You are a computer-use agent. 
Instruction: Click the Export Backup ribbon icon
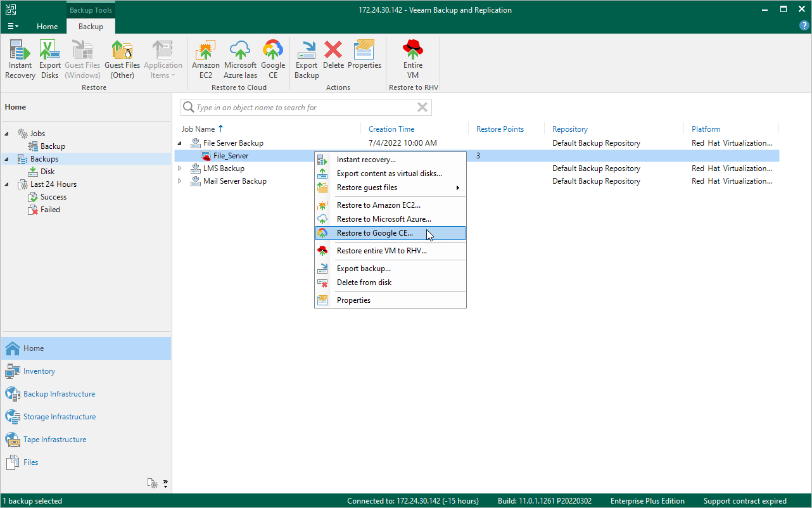(x=307, y=60)
